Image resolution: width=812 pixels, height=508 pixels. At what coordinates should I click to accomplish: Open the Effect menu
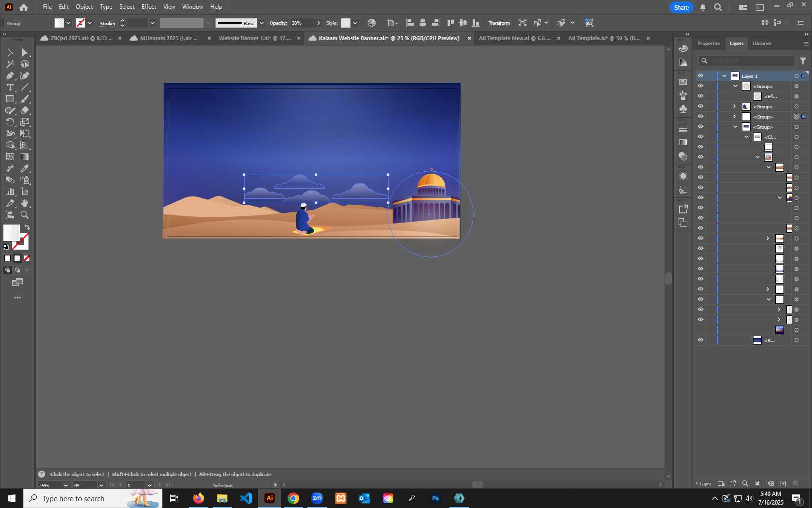pos(149,7)
